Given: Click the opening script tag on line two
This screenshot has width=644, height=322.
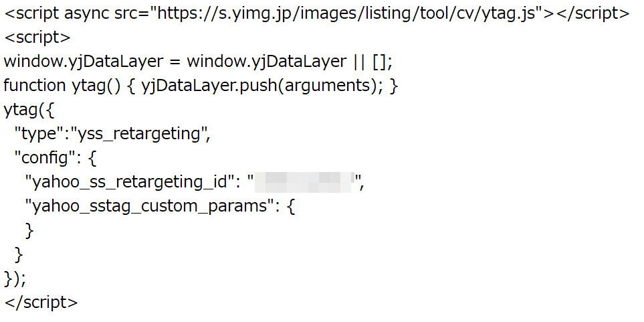Looking at the screenshot, I should (37, 38).
